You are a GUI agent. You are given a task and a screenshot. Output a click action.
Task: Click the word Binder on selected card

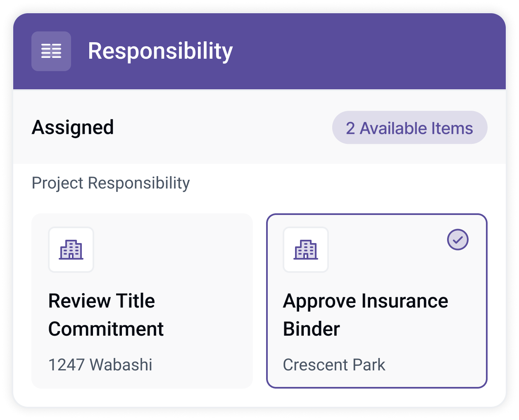point(312,329)
